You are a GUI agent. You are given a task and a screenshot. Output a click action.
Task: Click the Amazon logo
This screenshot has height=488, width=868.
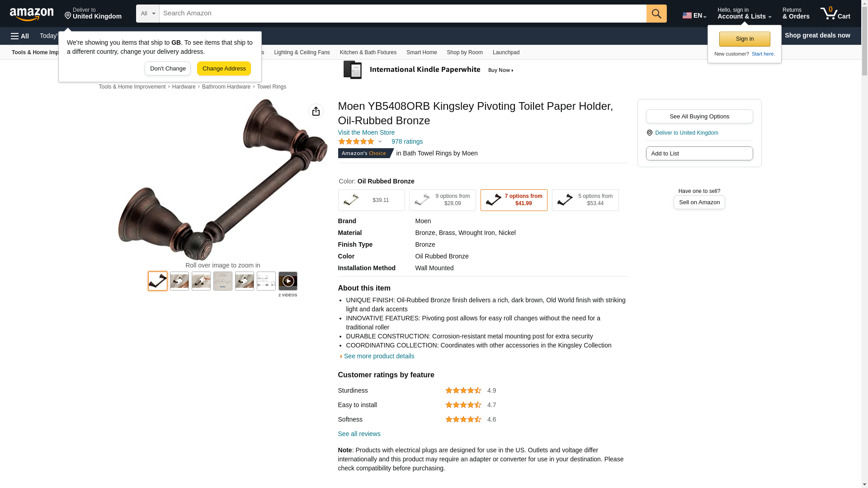(x=32, y=14)
